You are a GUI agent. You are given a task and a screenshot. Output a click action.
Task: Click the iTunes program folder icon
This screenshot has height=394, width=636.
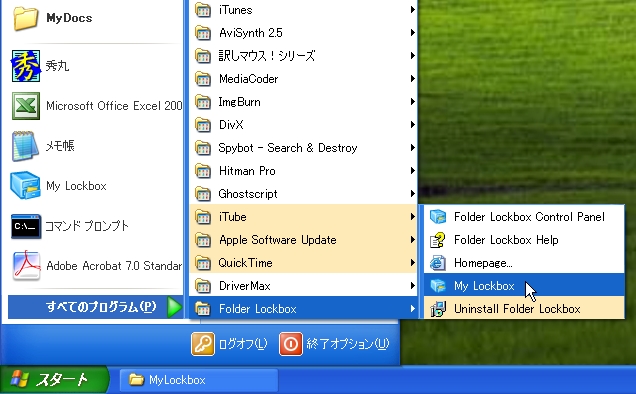(x=203, y=10)
